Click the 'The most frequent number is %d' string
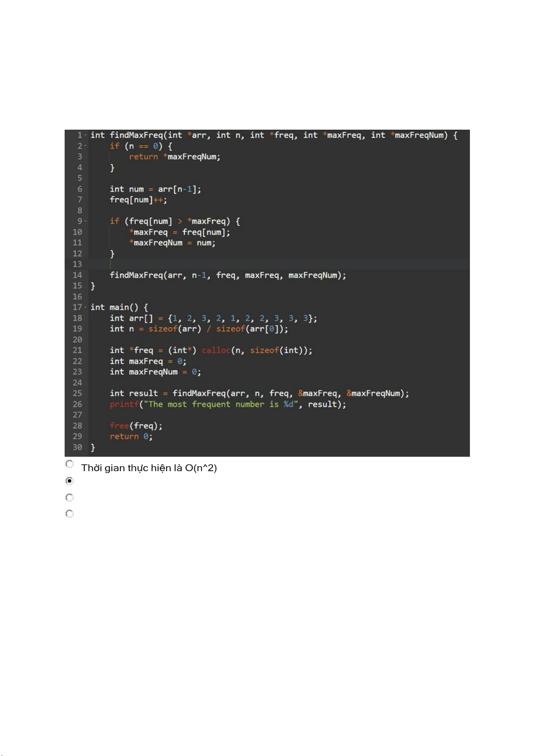This screenshot has width=535, height=756. click(220, 404)
